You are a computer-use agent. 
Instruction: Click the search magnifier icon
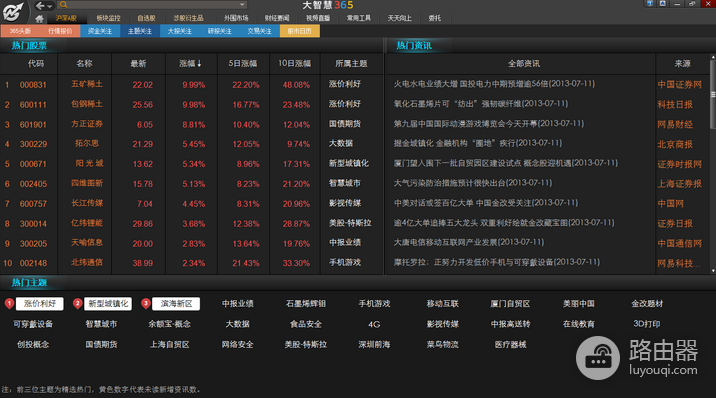[x=63, y=5]
